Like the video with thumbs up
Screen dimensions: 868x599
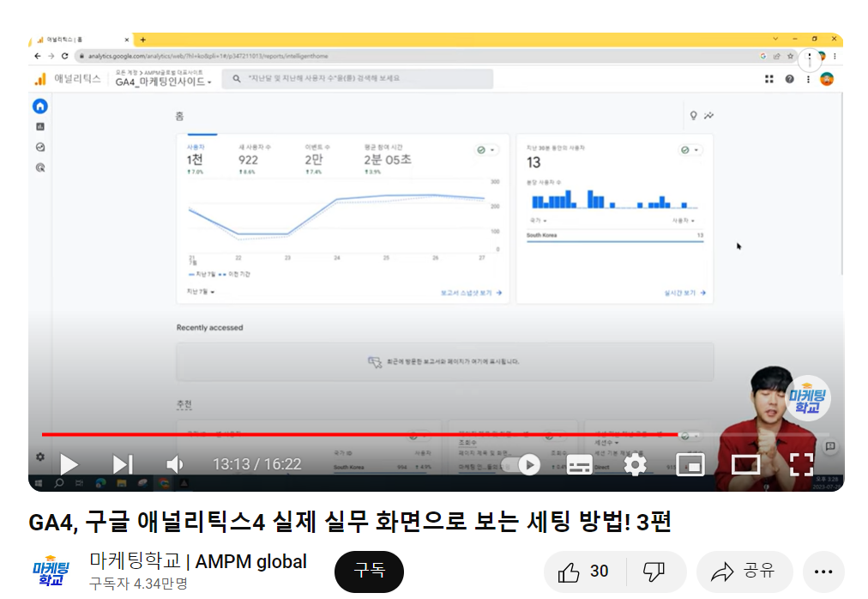pos(585,572)
